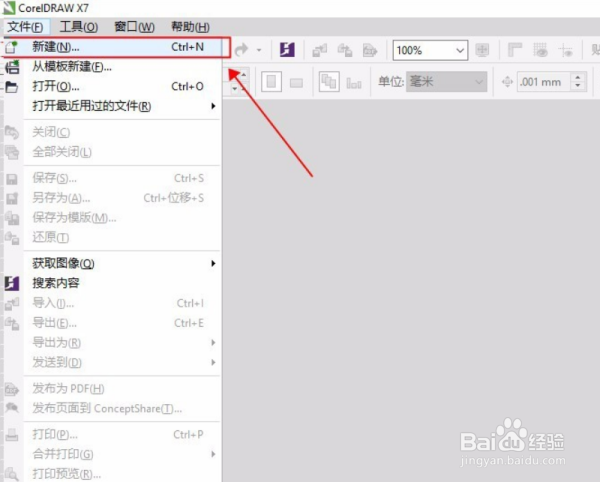
Task: Click the all pages layout icon
Action: pos(329,81)
